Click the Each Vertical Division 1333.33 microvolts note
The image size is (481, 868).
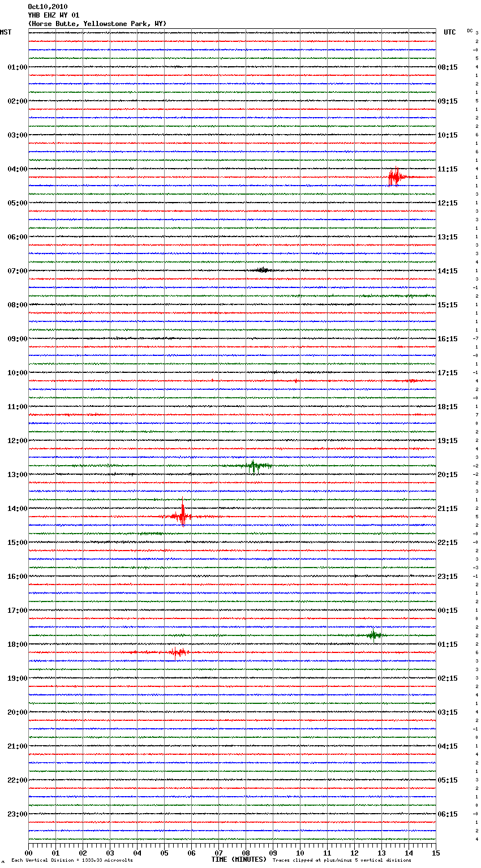click(72, 860)
